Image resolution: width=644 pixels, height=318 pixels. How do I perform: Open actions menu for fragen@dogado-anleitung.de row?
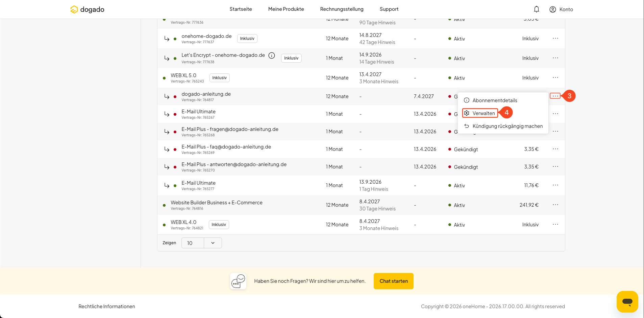pyautogui.click(x=555, y=132)
